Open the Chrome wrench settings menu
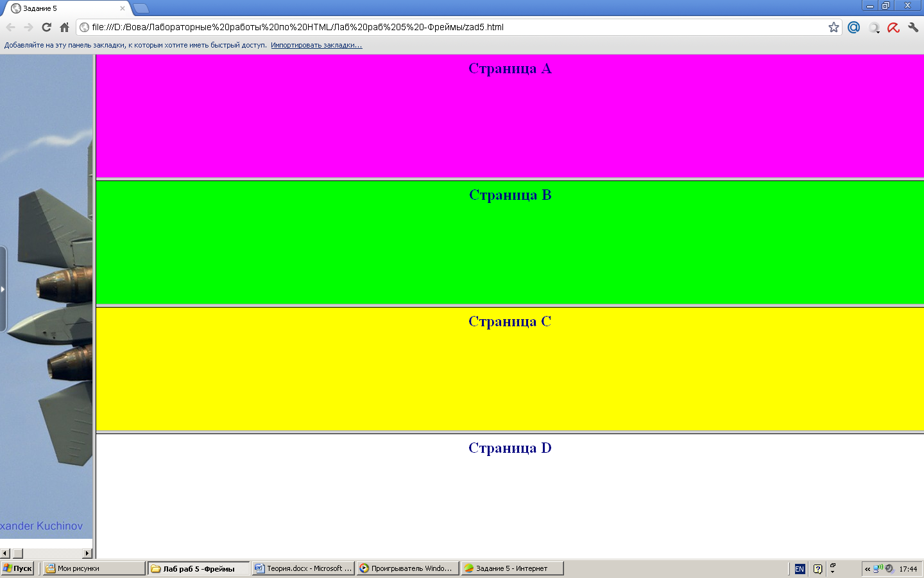 coord(913,28)
